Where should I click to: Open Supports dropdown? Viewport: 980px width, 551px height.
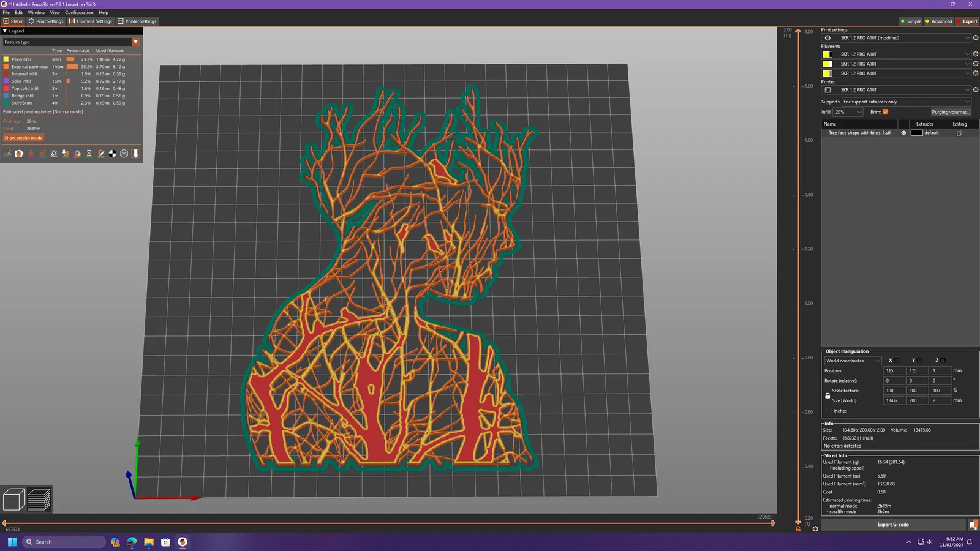907,102
